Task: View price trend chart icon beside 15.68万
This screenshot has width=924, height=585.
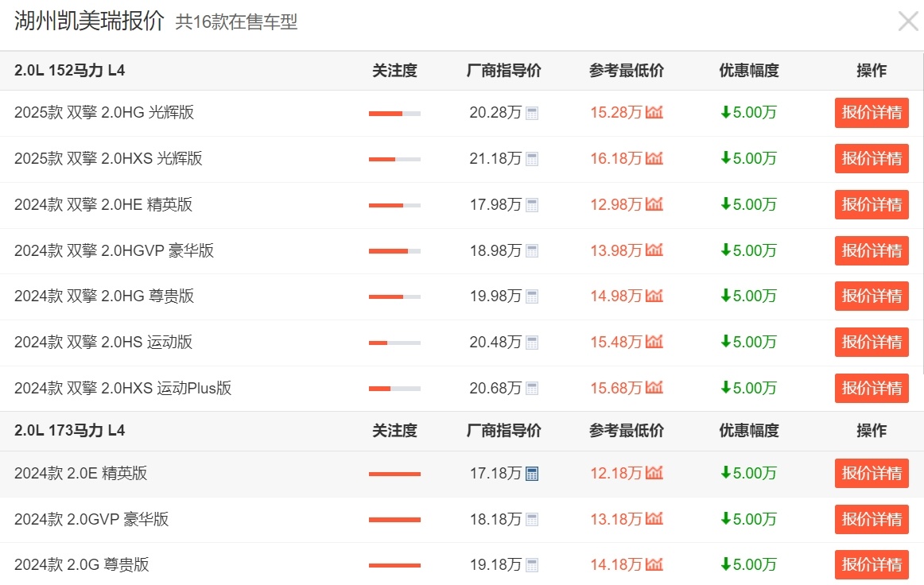Action: 654,387
